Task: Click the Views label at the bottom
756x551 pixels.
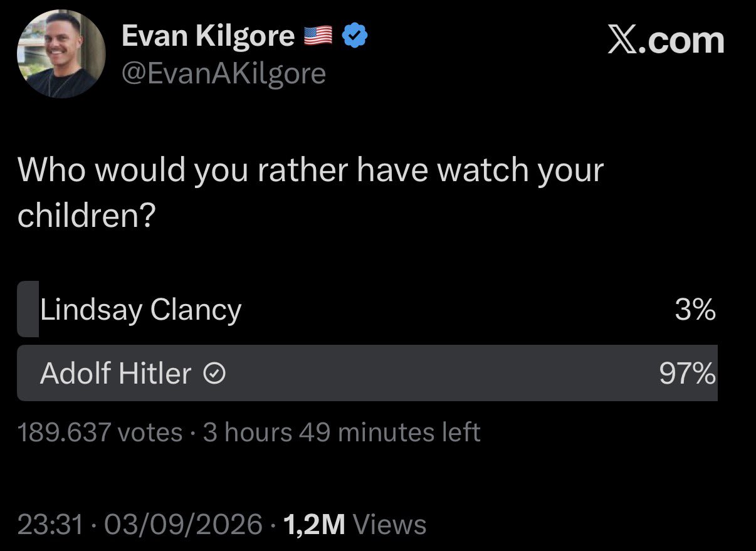Action: click(x=389, y=524)
